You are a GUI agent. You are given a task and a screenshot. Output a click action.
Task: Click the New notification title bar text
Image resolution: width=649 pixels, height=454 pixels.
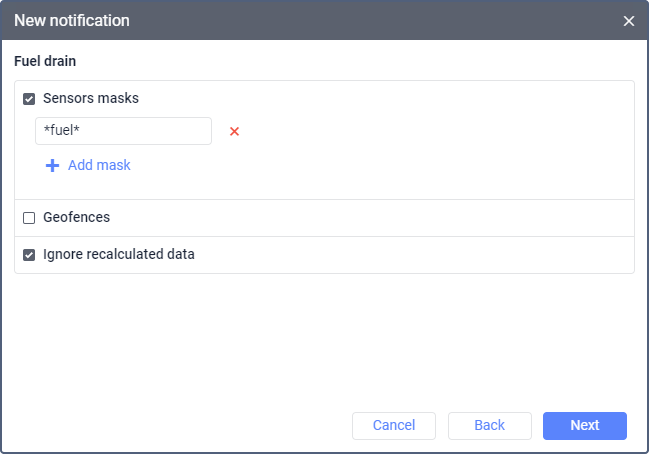pyautogui.click(x=72, y=21)
